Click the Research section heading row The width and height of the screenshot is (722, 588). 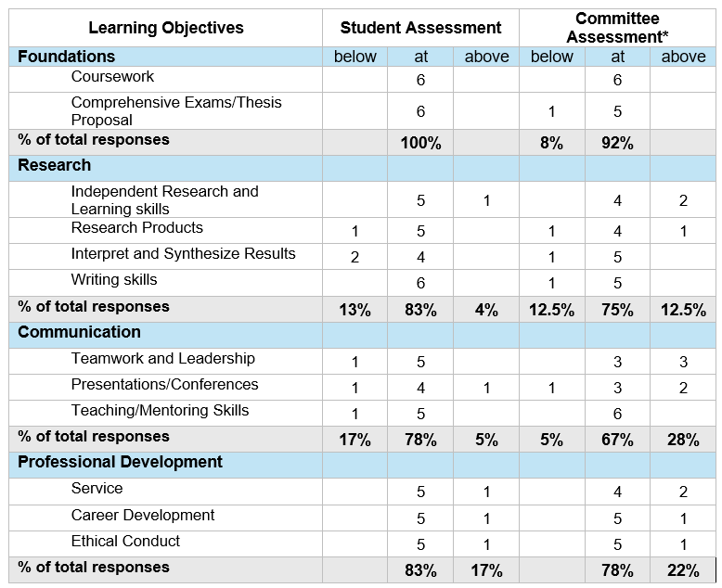362,168
